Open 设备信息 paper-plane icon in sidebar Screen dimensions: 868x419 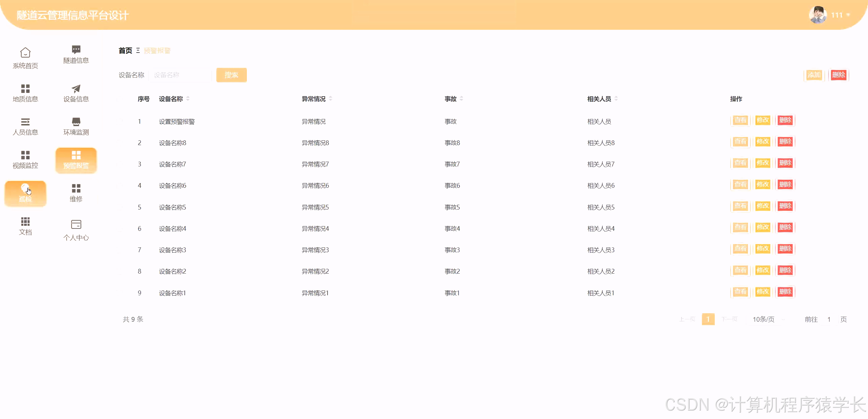76,88
